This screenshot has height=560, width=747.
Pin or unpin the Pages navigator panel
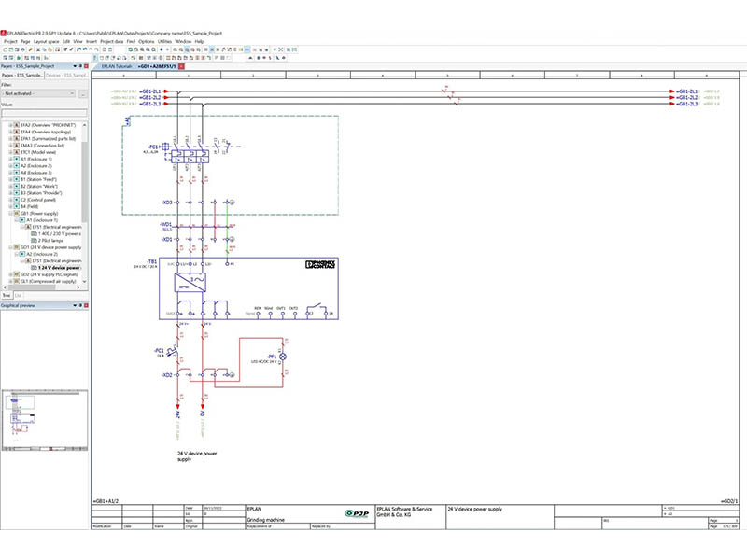click(x=80, y=66)
